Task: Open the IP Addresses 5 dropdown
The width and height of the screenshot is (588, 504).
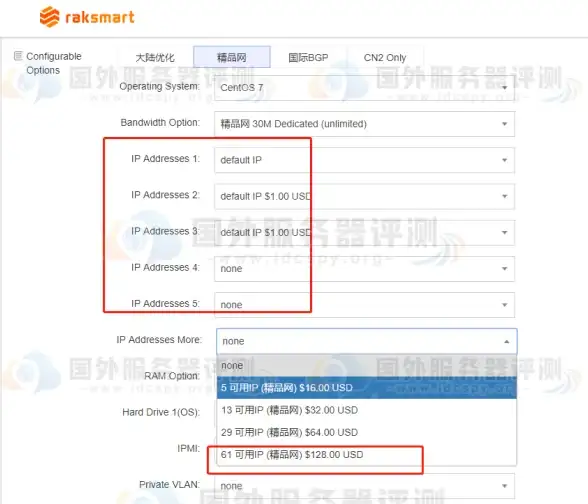Action: (364, 305)
